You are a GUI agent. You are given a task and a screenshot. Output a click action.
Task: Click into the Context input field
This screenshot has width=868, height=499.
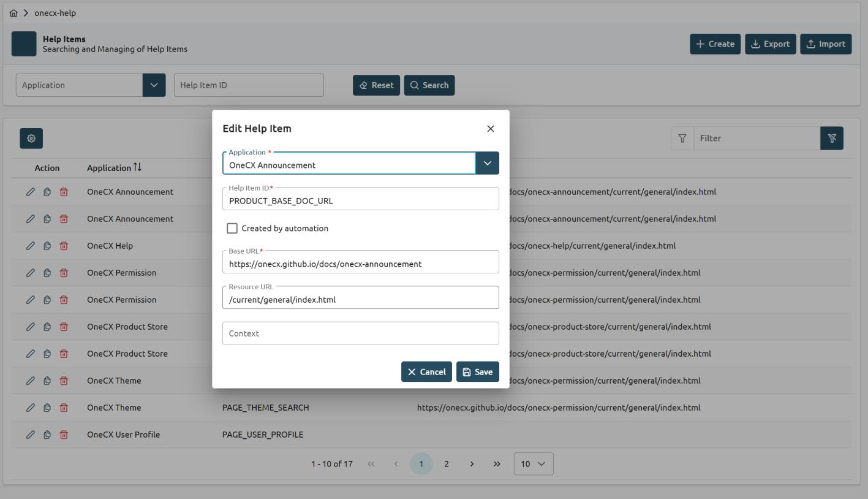pos(360,333)
